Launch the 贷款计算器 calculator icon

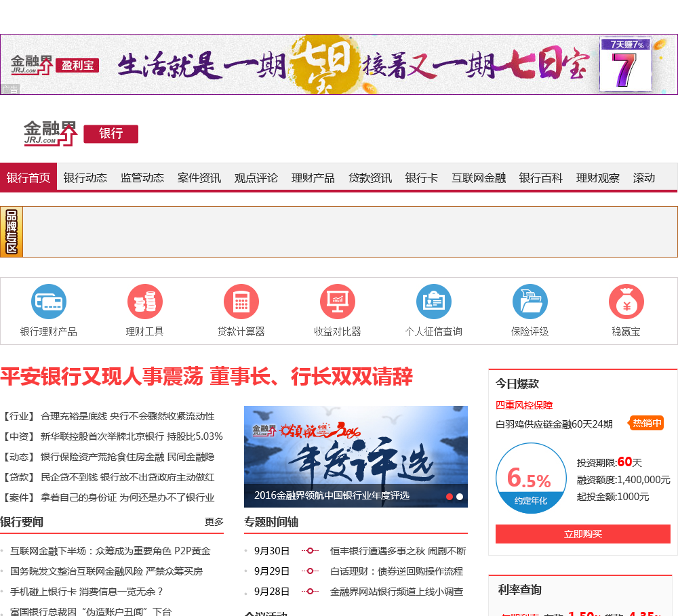point(241,302)
